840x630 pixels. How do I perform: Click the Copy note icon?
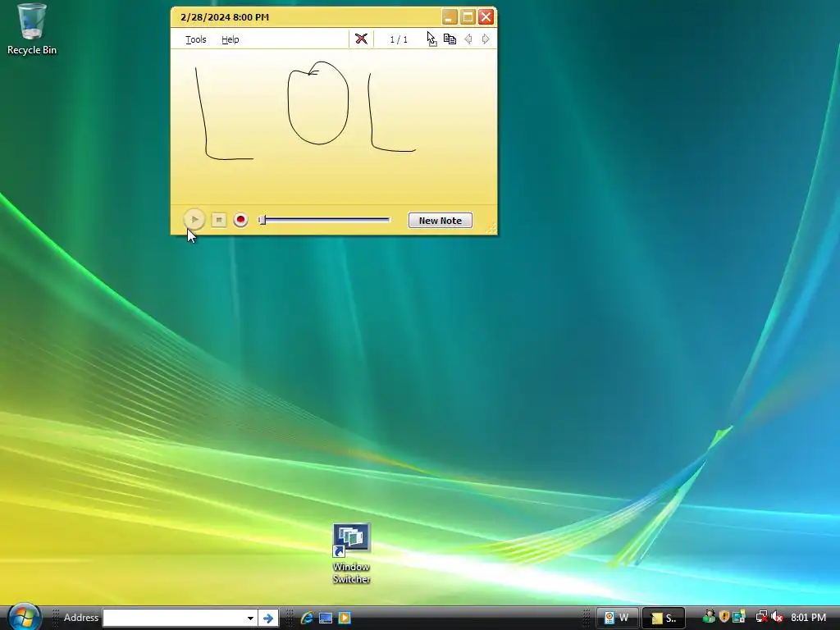[450, 39]
